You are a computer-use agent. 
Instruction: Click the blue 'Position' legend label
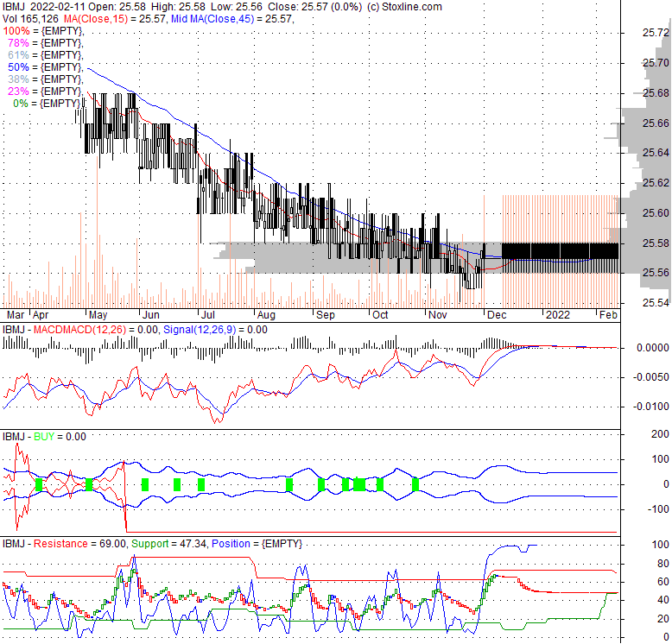[x=231, y=543]
